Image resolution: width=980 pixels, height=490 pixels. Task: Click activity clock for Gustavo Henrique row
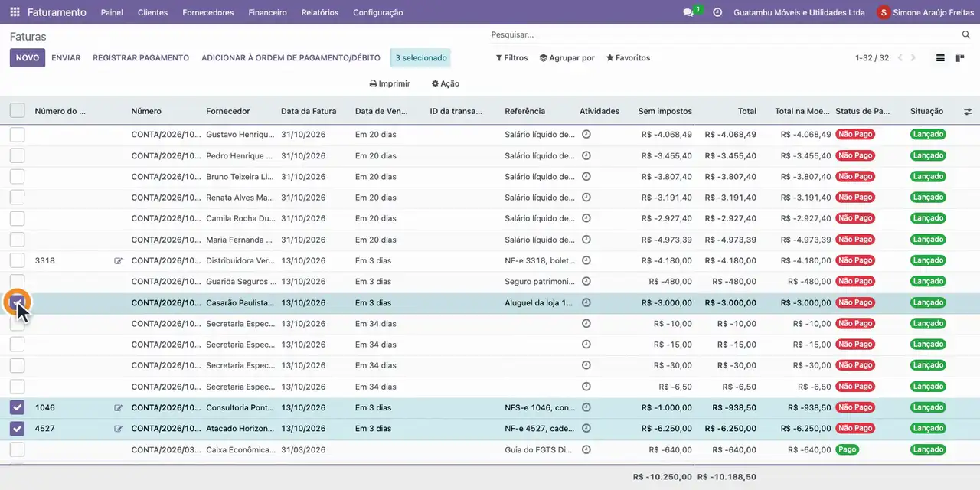[x=586, y=134]
